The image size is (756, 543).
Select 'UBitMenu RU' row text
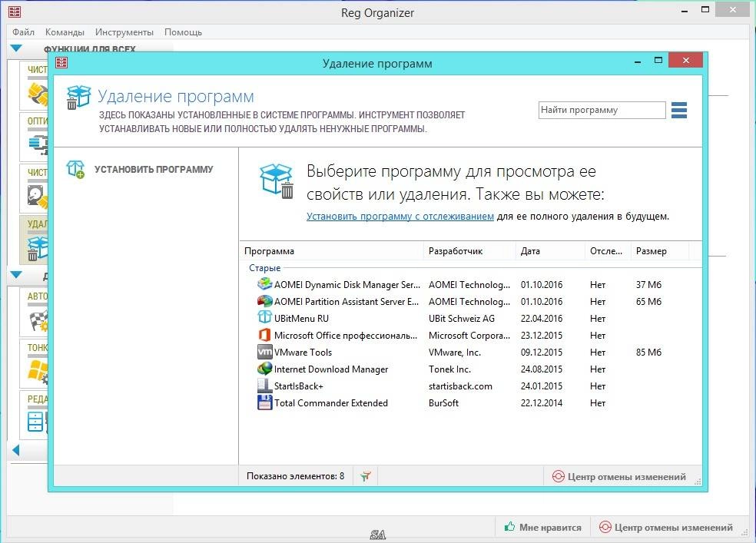coord(301,319)
